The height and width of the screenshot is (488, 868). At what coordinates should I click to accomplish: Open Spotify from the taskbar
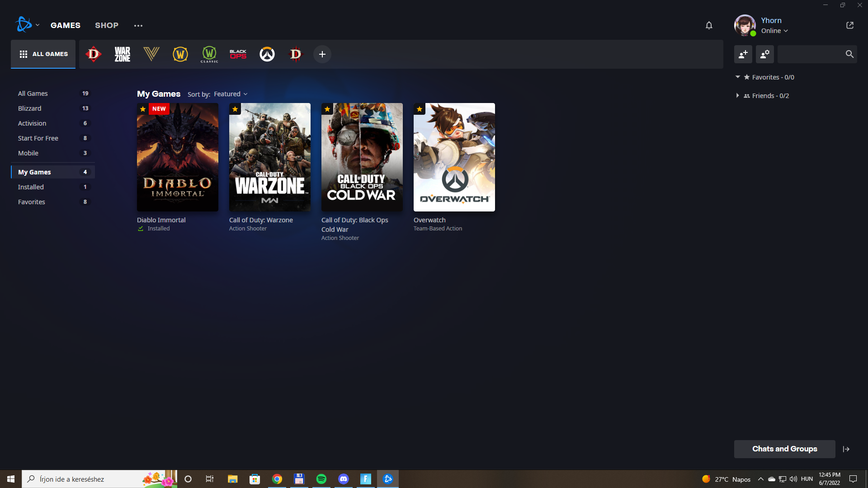pos(321,479)
